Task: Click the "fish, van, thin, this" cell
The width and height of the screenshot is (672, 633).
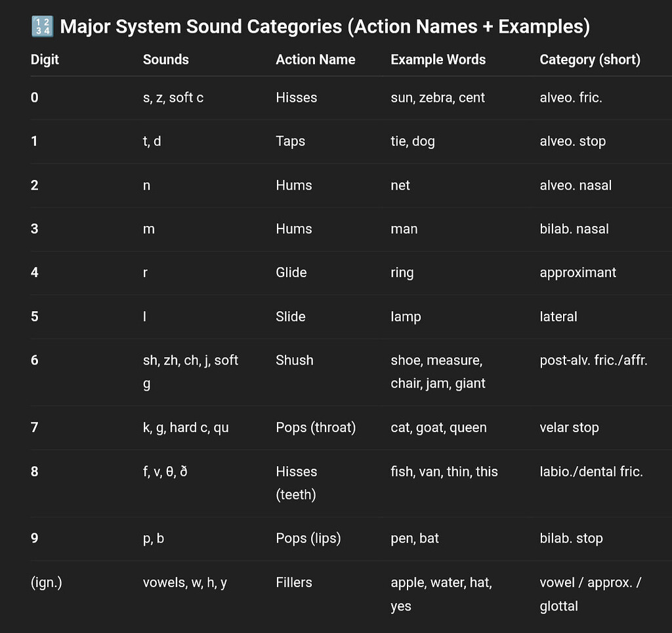Action: click(444, 471)
